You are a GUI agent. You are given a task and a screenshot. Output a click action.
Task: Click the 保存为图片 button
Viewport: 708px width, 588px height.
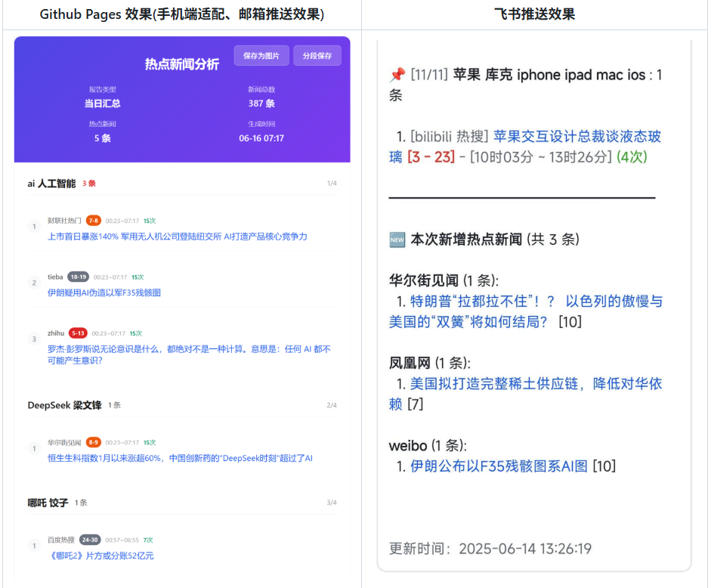tap(261, 56)
